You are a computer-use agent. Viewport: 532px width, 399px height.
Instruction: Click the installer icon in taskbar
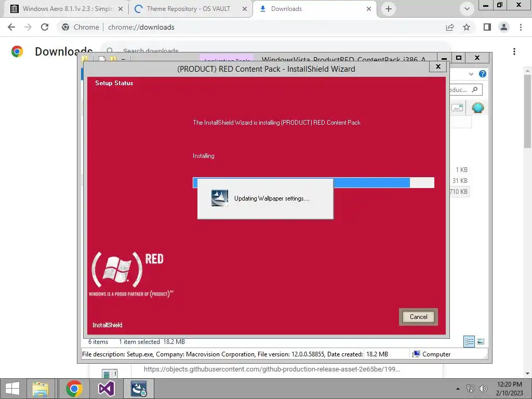139,389
